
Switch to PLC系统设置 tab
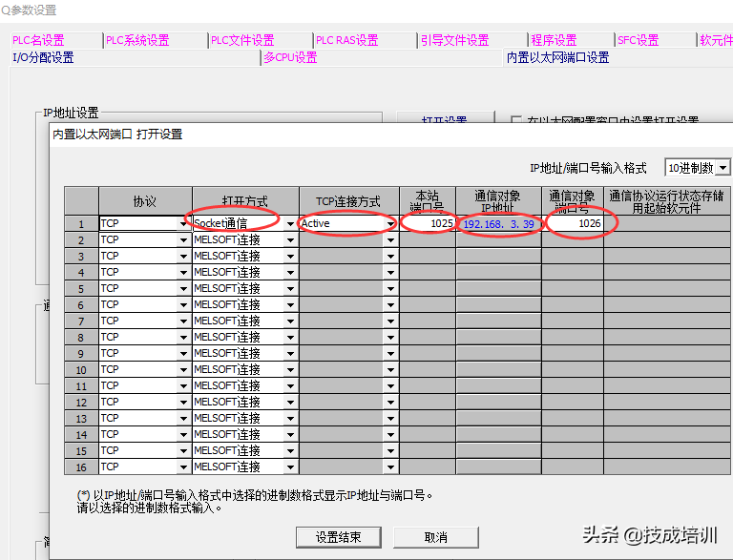tap(137, 40)
